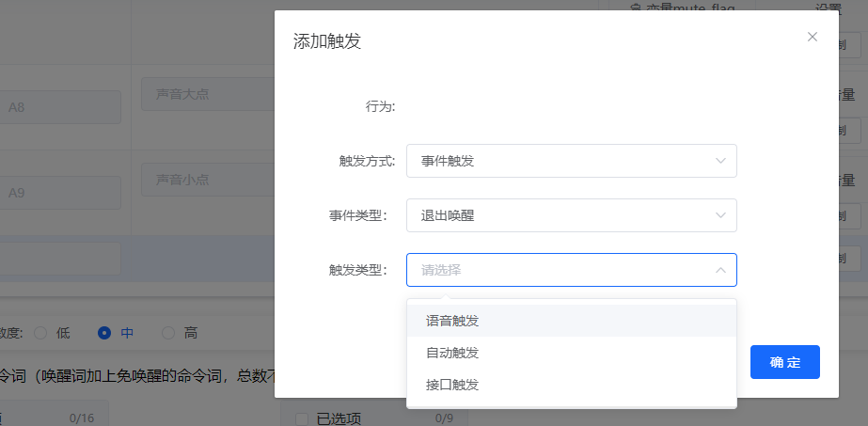
Task: Open the 触发方式 dropdown showing 事件触发
Action: (x=571, y=161)
